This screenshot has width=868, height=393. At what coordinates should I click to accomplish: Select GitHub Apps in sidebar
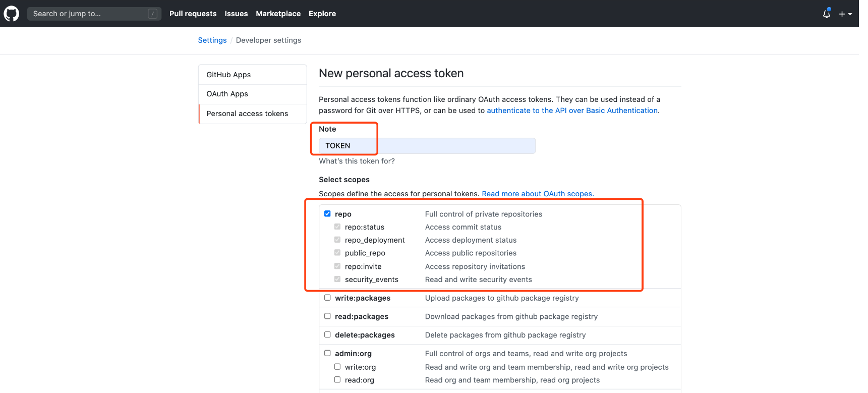(228, 75)
